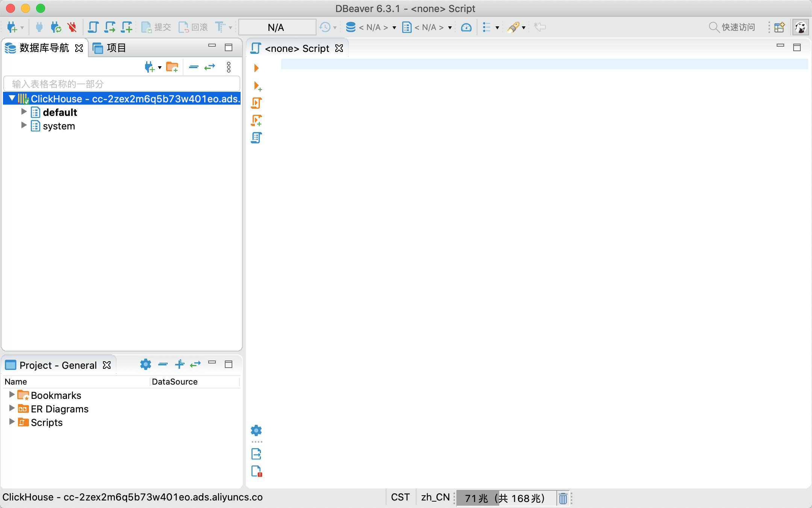Screen dimensions: 812x508
Task: Click the N/A result set limit field
Action: [x=277, y=27]
